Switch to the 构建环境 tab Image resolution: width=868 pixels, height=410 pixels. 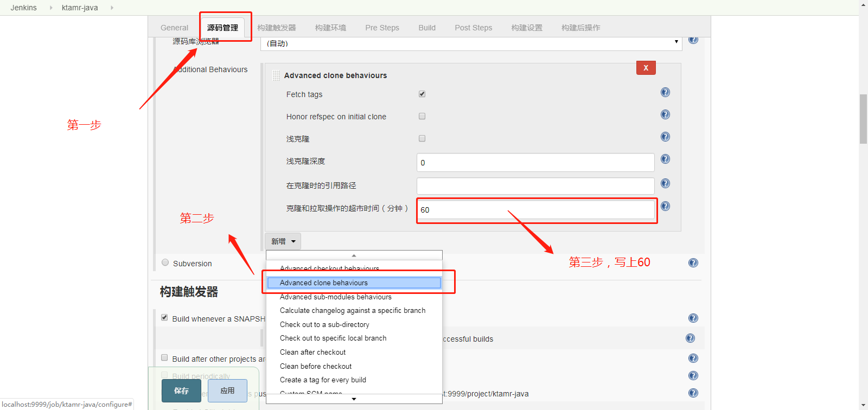pyautogui.click(x=330, y=28)
